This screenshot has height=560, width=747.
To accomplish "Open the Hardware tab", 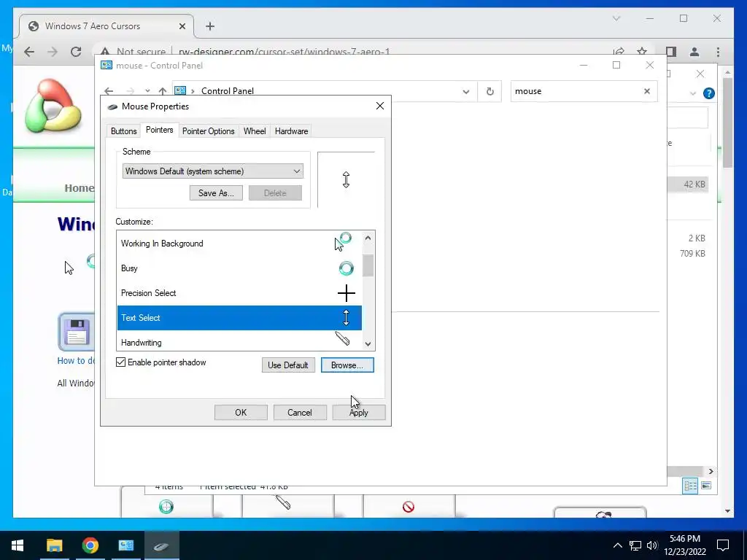I will (291, 131).
